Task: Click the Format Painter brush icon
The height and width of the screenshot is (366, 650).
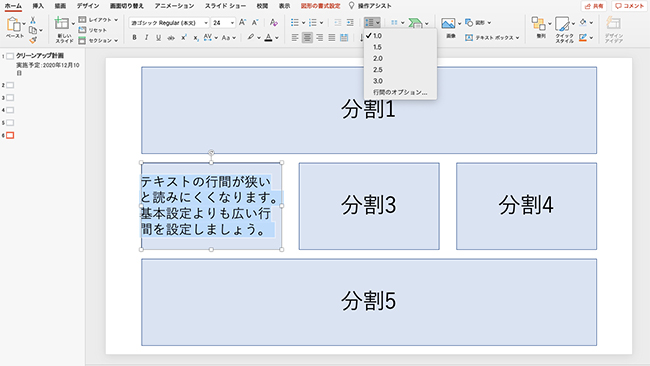Action: 33,40
